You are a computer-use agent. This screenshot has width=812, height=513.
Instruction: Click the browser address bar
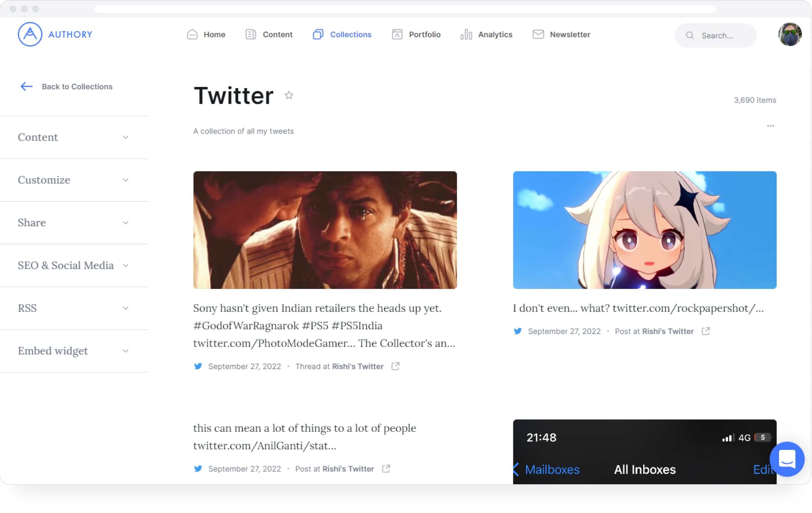point(405,9)
